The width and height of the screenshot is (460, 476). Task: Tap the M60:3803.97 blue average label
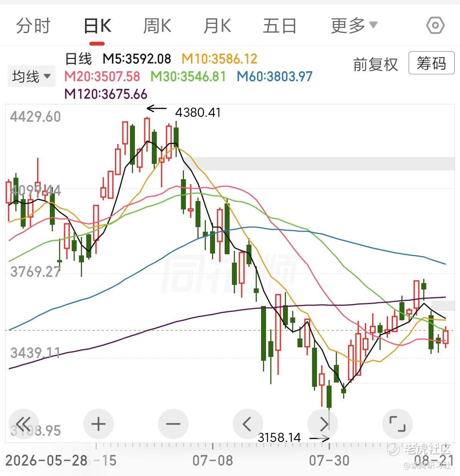click(x=274, y=76)
